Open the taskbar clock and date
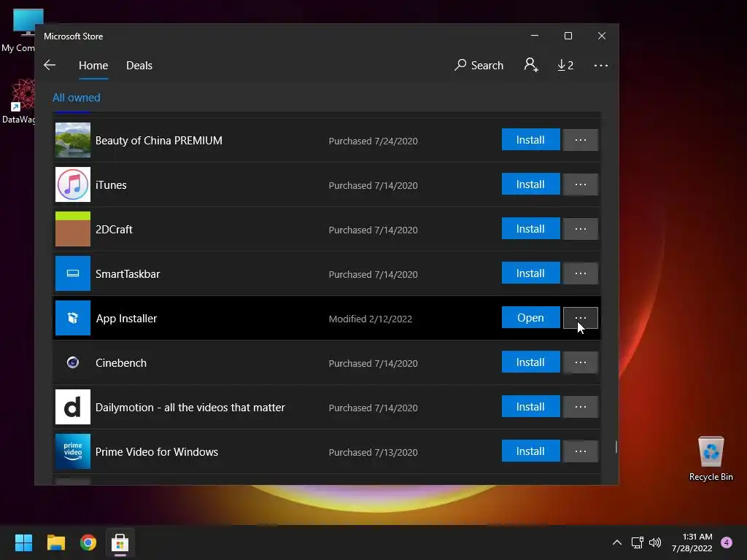The image size is (747, 560). point(692,542)
